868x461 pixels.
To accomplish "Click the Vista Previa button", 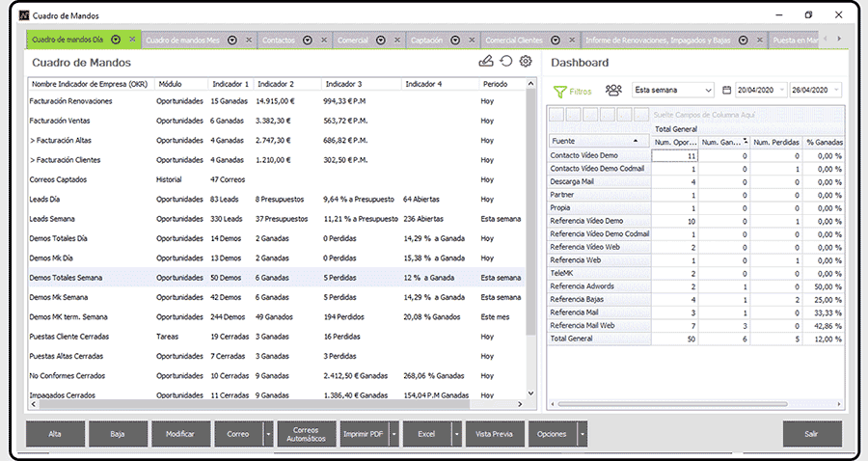I will click(495, 434).
